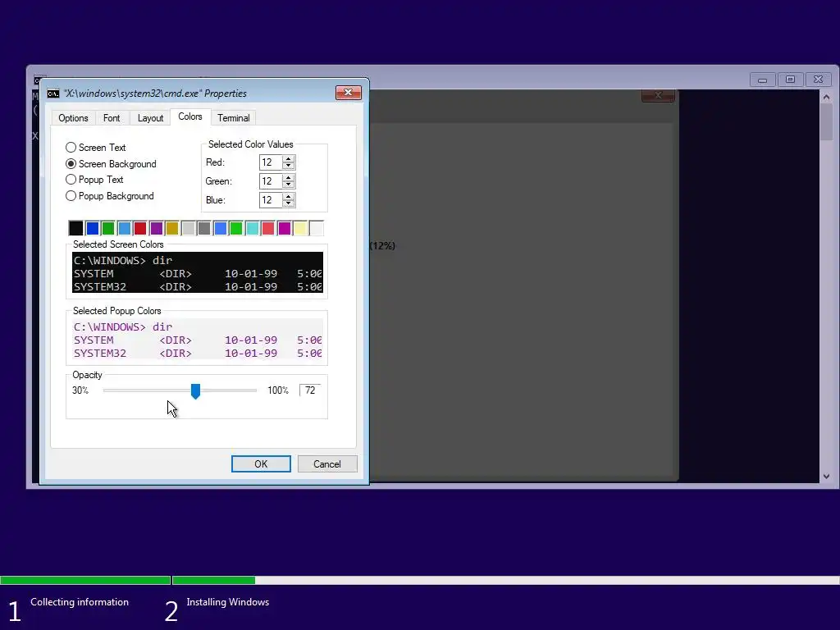This screenshot has height=630, width=840.
Task: Maximize the command prompt window
Action: 790,80
